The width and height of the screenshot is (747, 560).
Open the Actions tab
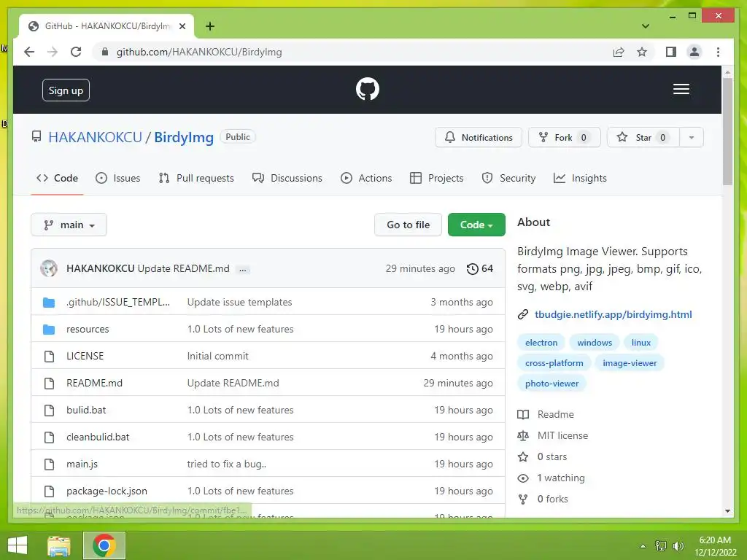click(x=366, y=178)
